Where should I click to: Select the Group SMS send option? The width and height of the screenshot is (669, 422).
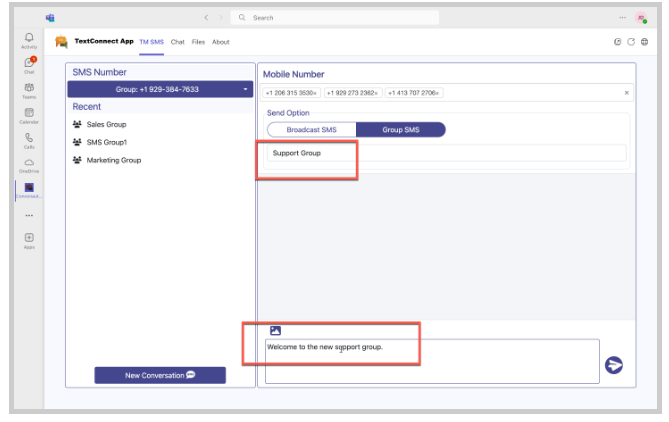400,130
